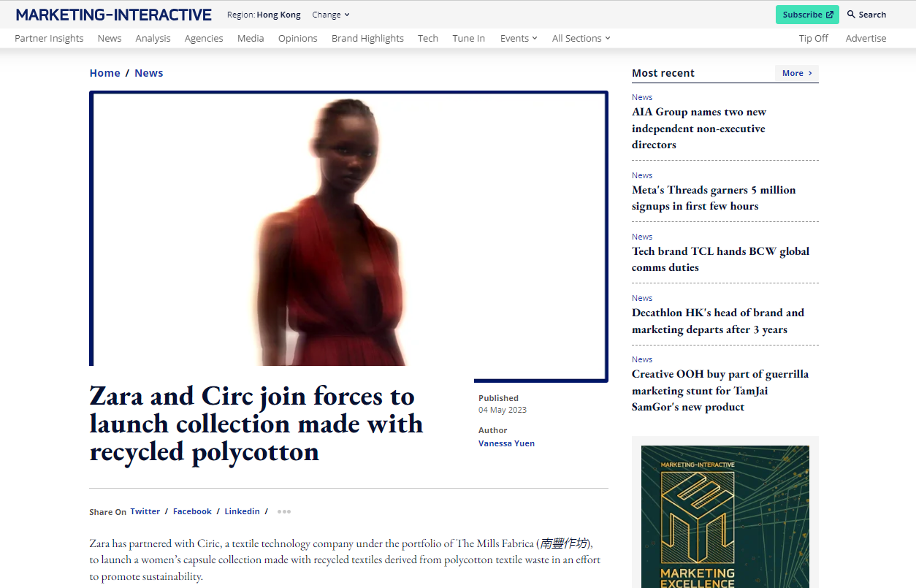Open share options via the ellipsis icon

283,511
